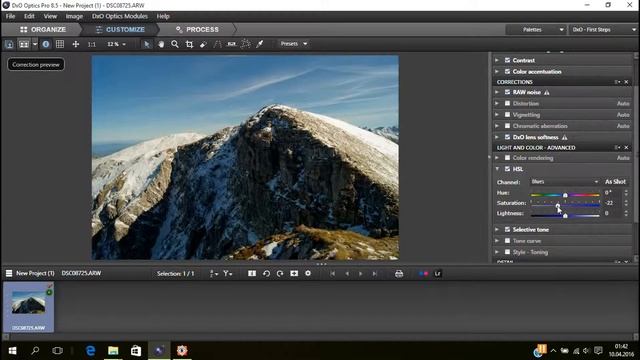Switch to side-by-side compare view
The height and width of the screenshot is (360, 640).
[x=24, y=44]
